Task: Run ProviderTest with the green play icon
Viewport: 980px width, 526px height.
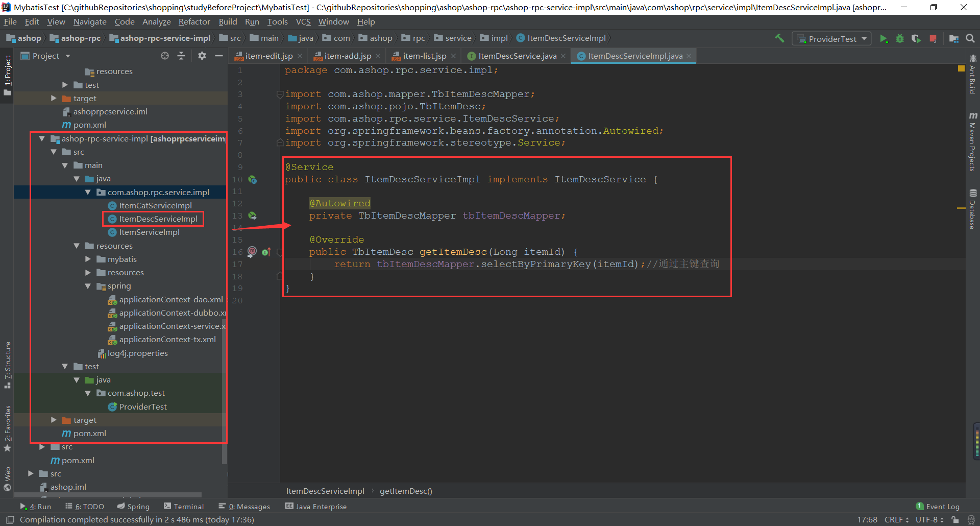Action: [x=884, y=39]
